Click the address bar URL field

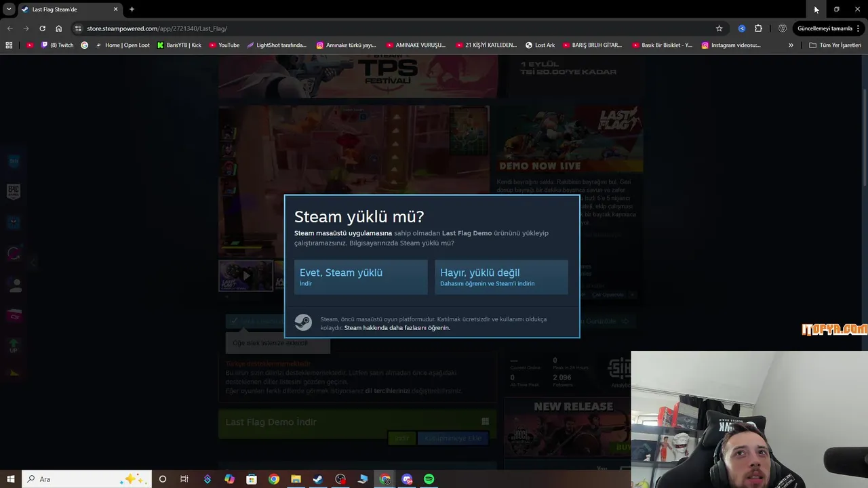[393, 28]
